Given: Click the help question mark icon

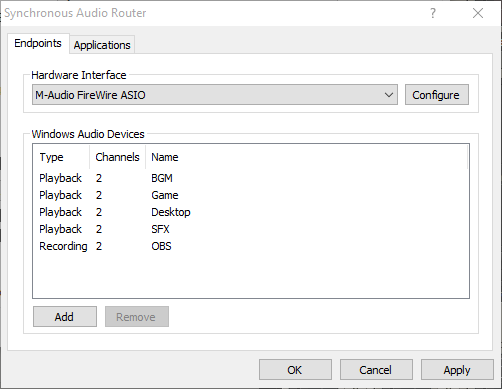Looking at the screenshot, I should point(433,13).
